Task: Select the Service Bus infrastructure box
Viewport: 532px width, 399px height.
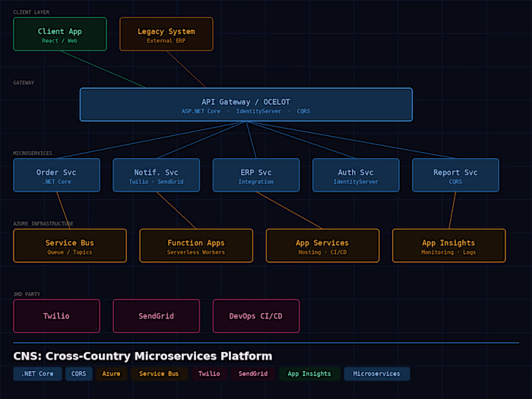Action: 70,245
